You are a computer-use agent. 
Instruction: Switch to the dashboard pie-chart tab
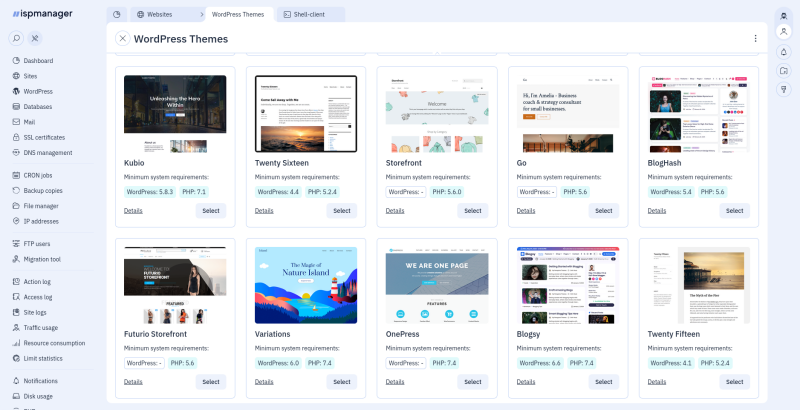coord(117,14)
